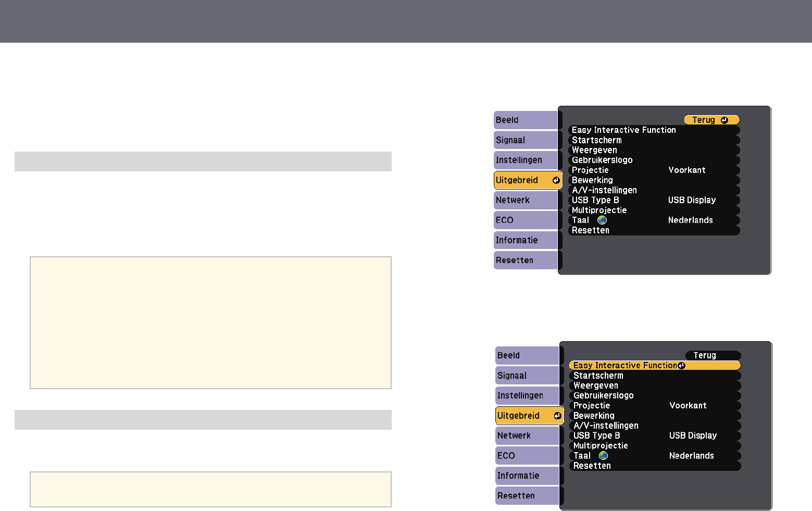Select the Projectie row in the upper menu
Viewport: 812px width, 511px height.
(654, 170)
